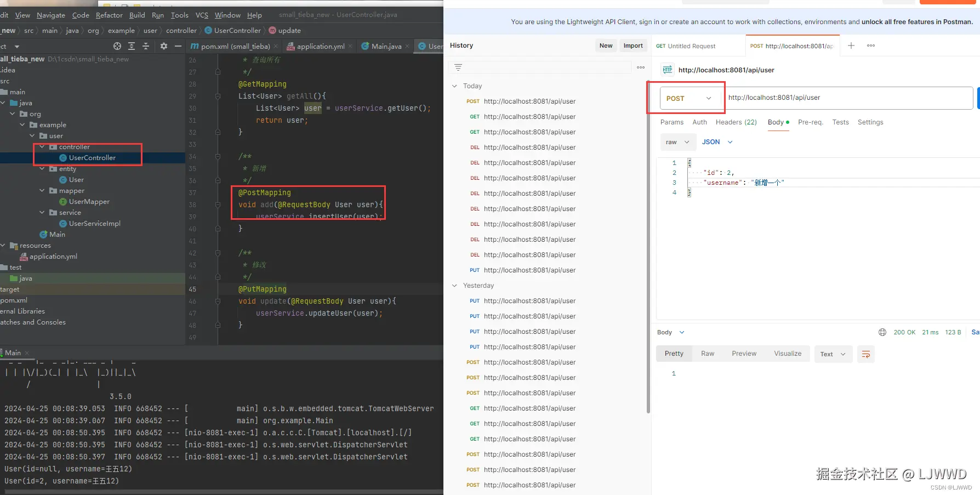
Task: Click the HTTP request icon beside the URL title
Action: 668,70
